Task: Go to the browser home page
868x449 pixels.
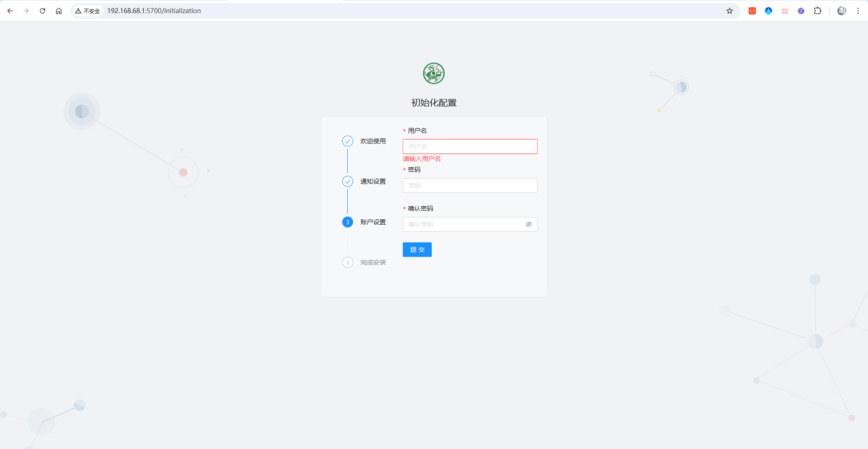Action: 59,11
